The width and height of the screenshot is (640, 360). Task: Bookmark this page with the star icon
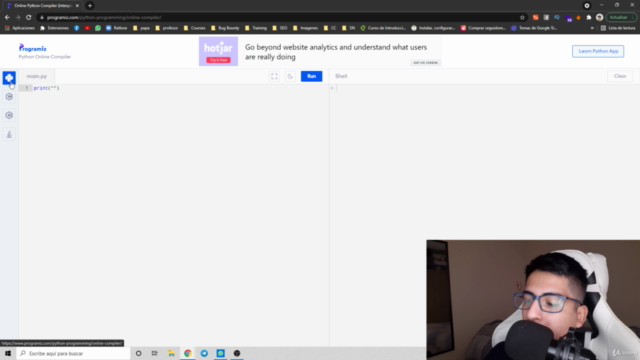click(522, 18)
